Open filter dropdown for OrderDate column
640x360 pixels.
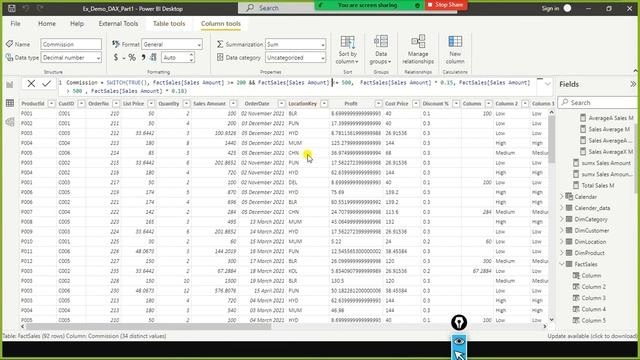click(281, 104)
